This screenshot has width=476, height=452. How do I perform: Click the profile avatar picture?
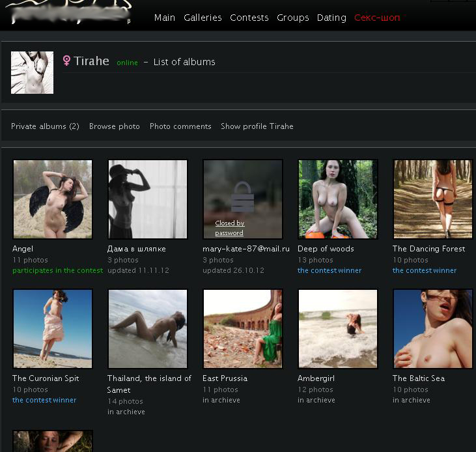click(32, 72)
